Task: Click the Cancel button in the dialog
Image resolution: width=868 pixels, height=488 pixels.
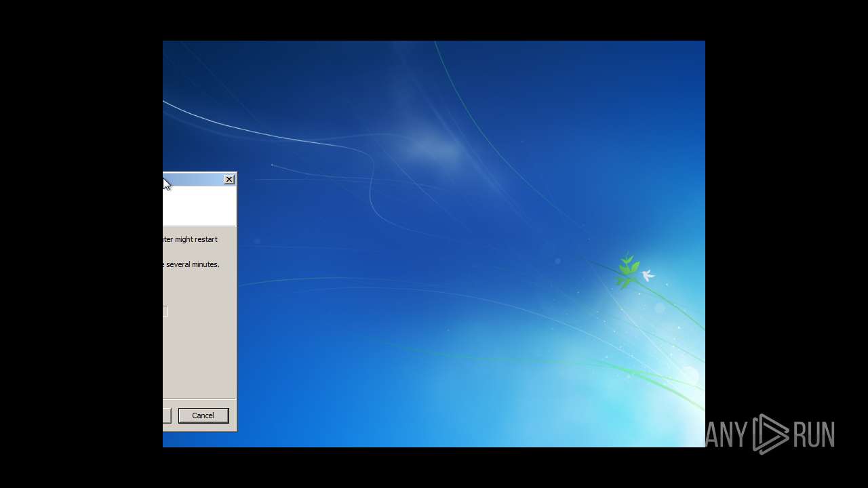Action: point(203,415)
